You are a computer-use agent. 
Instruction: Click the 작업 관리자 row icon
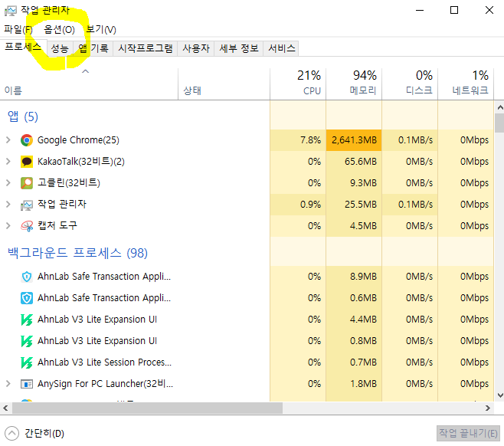pyautogui.click(x=27, y=205)
